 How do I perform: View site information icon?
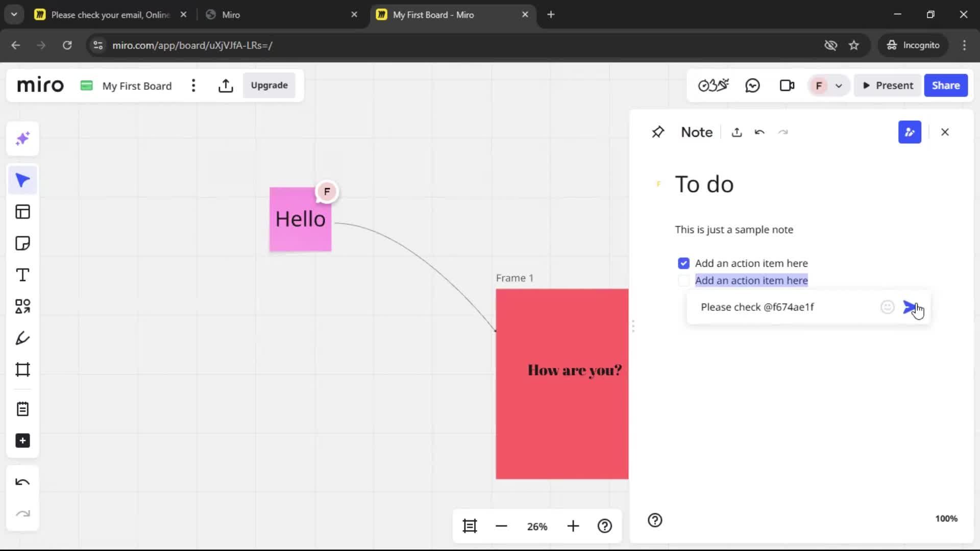click(x=98, y=45)
